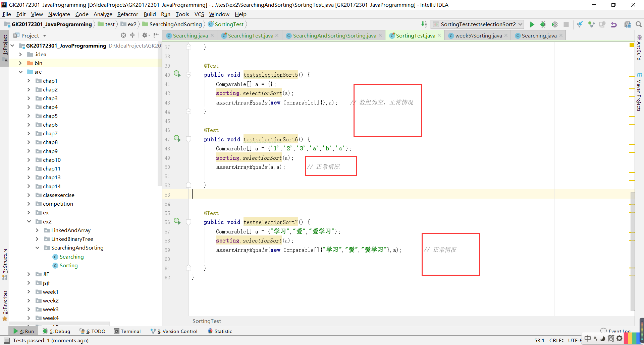
Task: Commit changes VCS icon in the toolbar
Action: [x=591, y=24]
